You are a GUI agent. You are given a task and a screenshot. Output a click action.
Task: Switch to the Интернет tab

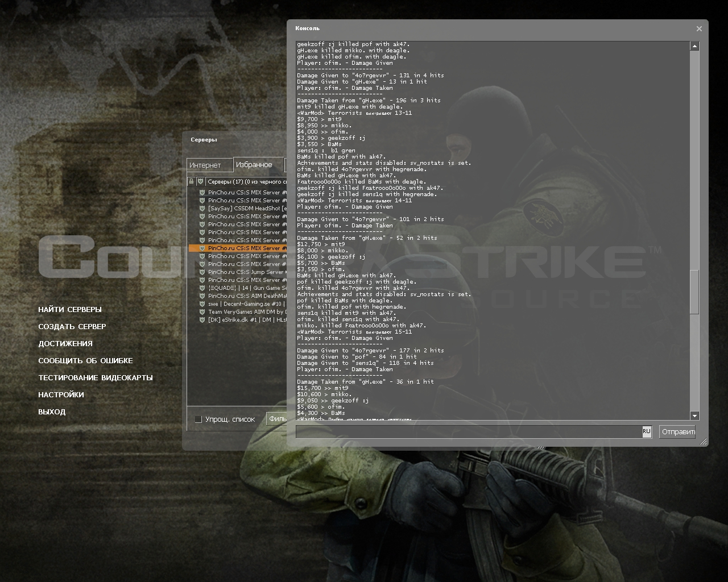tap(210, 165)
